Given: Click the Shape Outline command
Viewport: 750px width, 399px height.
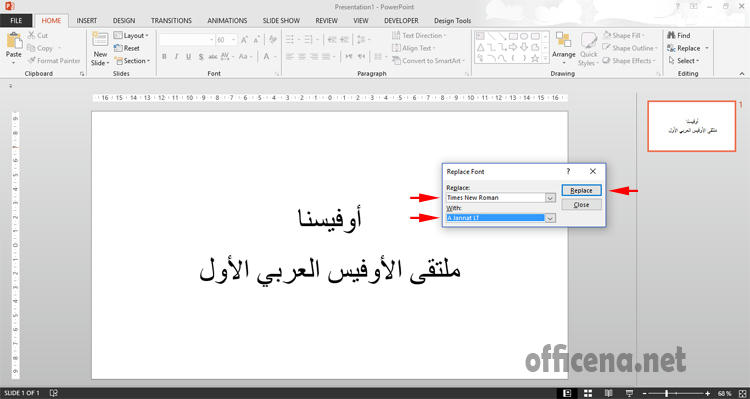Looking at the screenshot, I should 630,48.
